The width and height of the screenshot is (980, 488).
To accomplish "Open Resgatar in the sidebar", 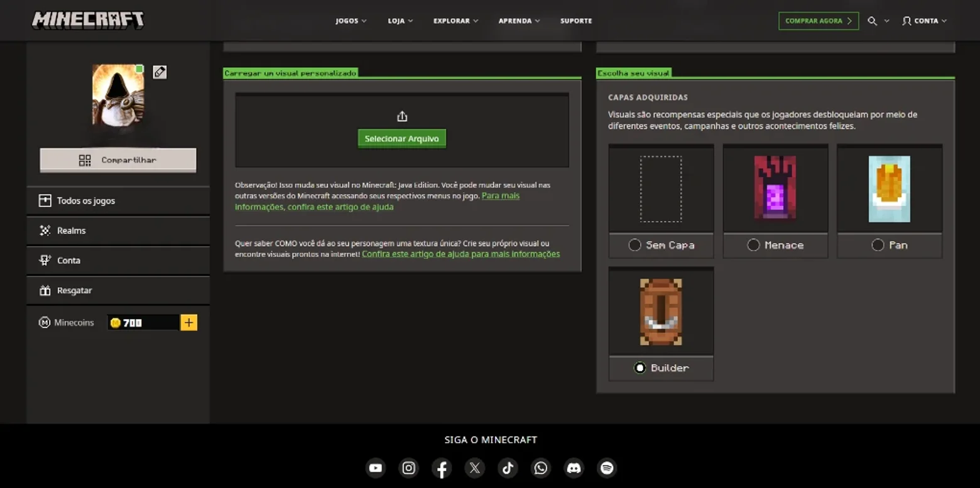I will (x=118, y=290).
